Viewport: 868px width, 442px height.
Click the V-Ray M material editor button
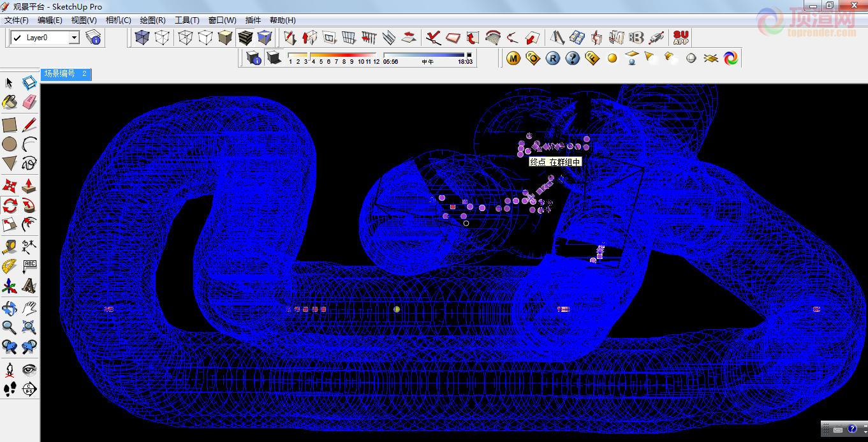click(514, 58)
